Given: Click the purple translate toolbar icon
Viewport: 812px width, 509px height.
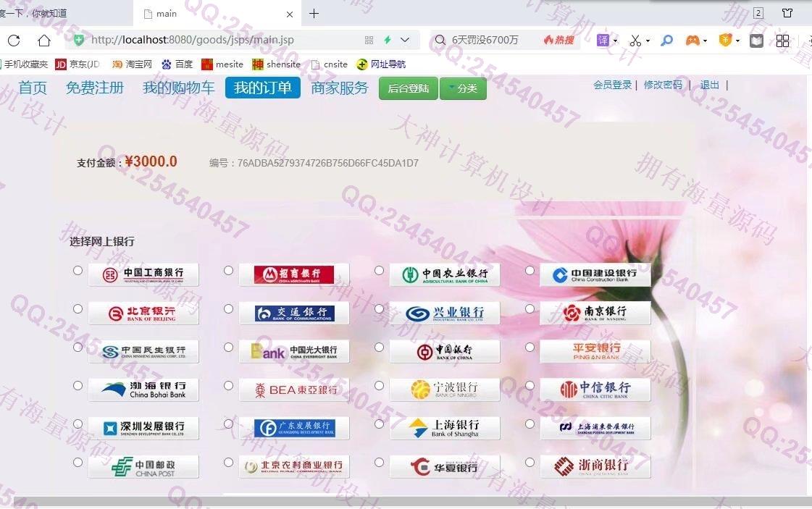Looking at the screenshot, I should point(603,40).
